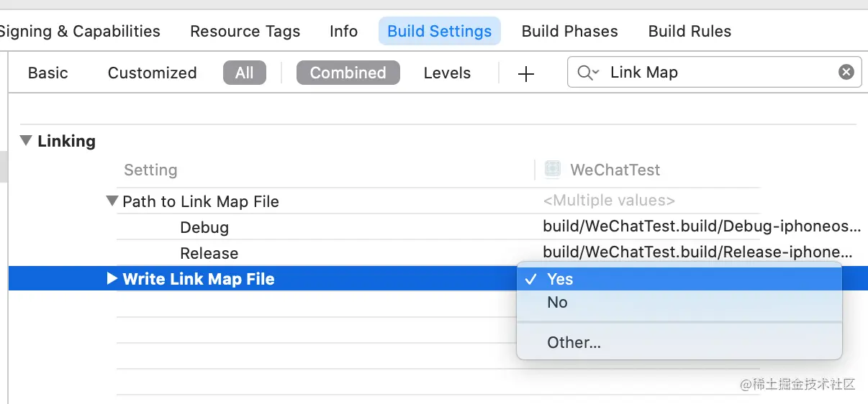
Task: Open the Signing & Capabilities tab
Action: (x=79, y=32)
